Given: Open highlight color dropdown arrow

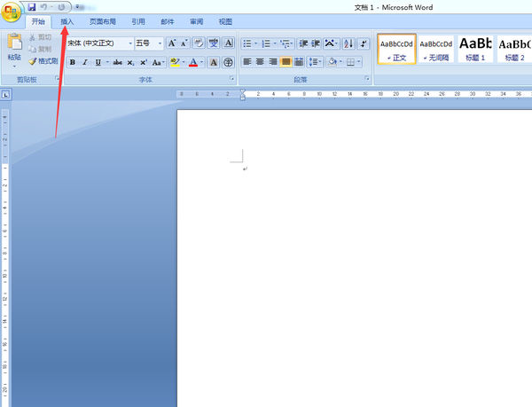Looking at the screenshot, I should pyautogui.click(x=184, y=62).
